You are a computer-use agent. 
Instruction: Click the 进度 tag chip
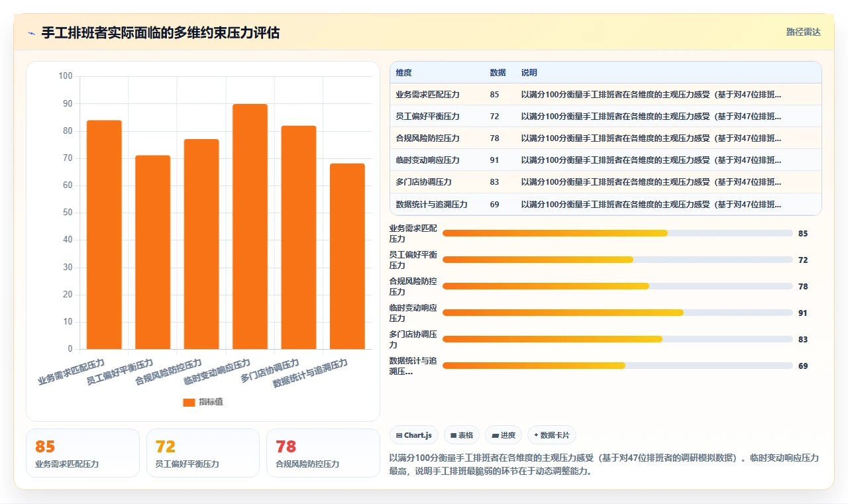pyautogui.click(x=503, y=435)
